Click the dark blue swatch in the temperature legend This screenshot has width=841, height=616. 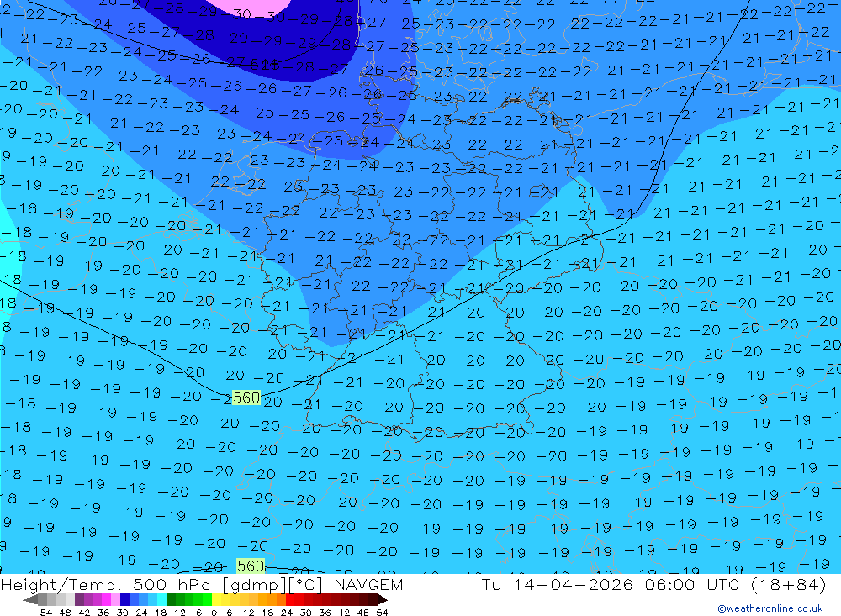tap(124, 599)
